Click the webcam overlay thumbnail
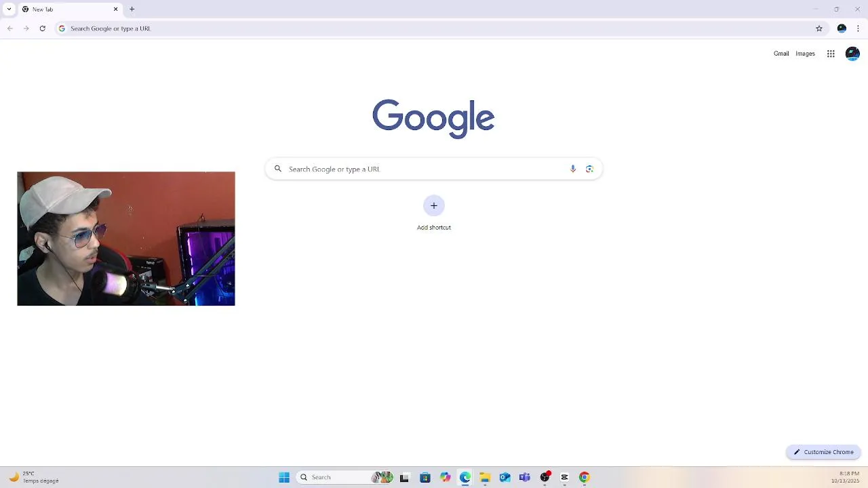The width and height of the screenshot is (868, 488). (x=126, y=239)
